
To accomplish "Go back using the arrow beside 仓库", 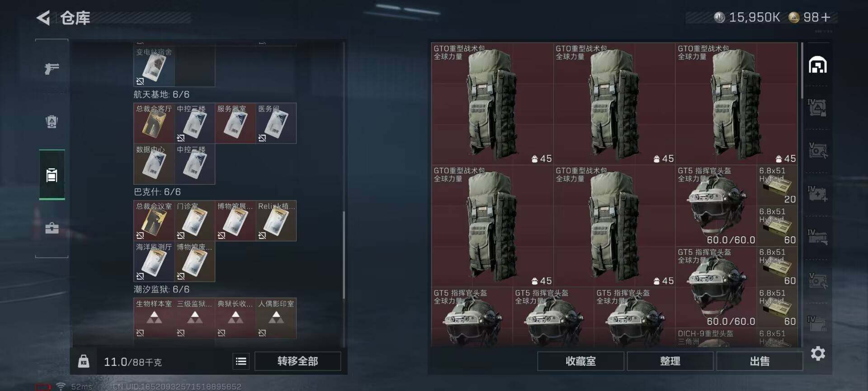I will [x=43, y=18].
